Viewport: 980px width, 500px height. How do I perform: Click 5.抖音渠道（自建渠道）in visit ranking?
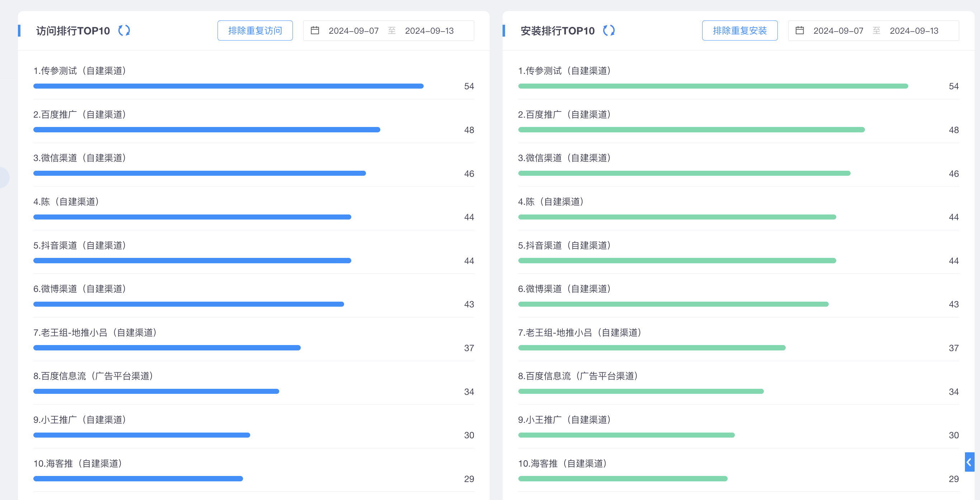click(x=80, y=246)
